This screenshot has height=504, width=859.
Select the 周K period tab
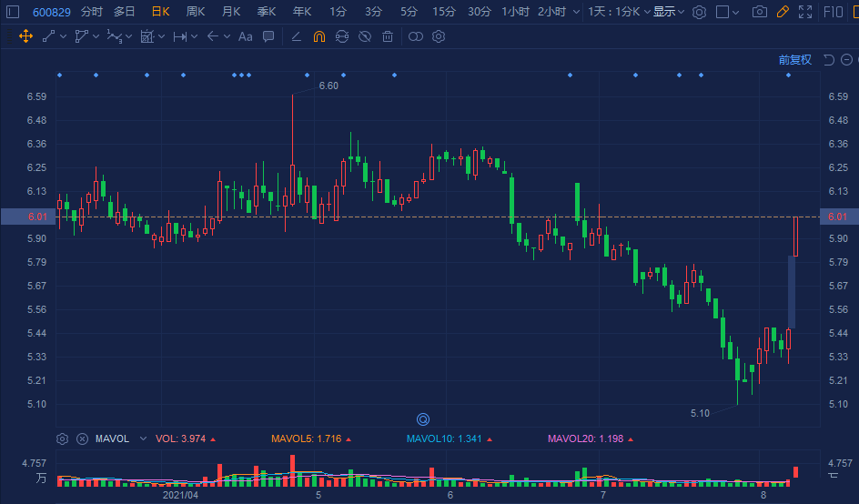[196, 12]
